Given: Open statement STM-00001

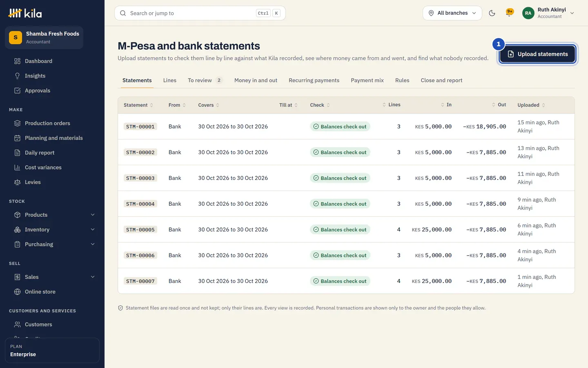Looking at the screenshot, I should 140,127.
